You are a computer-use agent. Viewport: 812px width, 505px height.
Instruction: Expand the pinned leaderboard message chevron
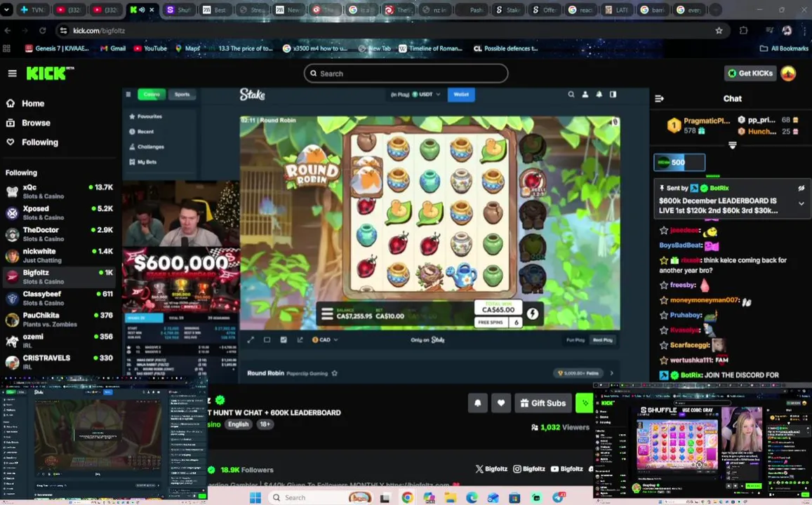click(801, 204)
